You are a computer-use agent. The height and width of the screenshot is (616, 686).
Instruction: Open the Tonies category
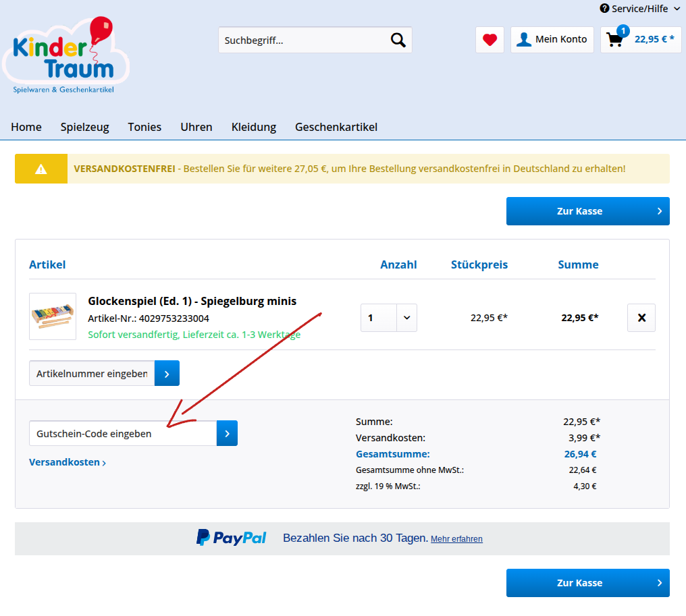click(x=144, y=127)
